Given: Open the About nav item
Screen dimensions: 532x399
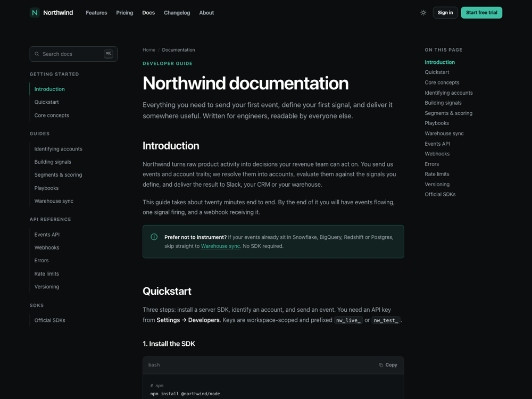Looking at the screenshot, I should 206,13.
